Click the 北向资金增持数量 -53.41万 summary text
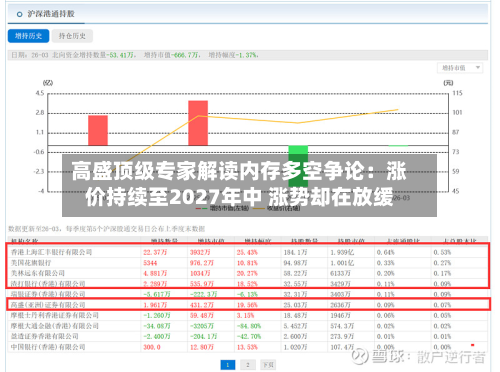Viewport: 500px width, 372px height. 94,55
